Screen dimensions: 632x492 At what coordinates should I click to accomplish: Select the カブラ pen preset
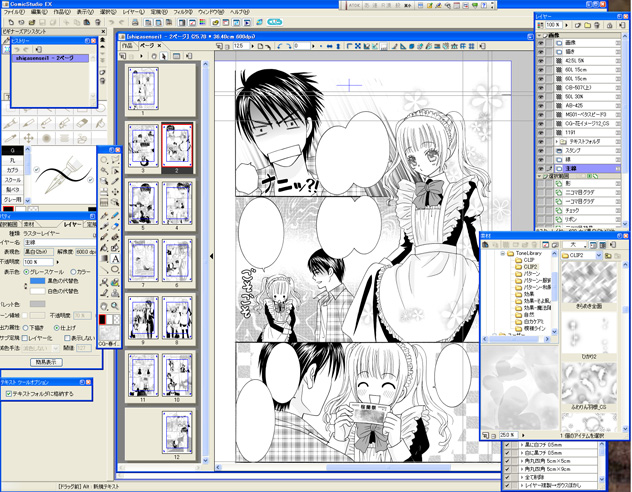(12, 170)
